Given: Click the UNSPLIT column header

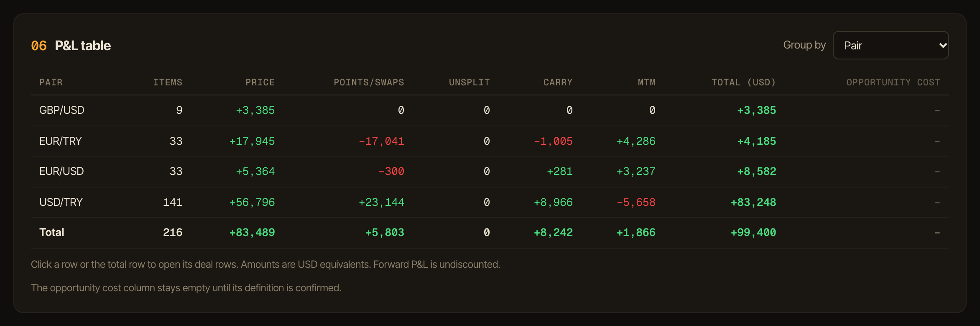Looking at the screenshot, I should click(x=469, y=82).
